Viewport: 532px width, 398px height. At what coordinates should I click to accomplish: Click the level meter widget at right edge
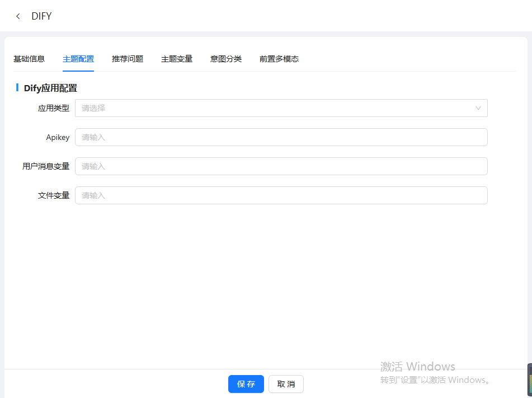529,380
